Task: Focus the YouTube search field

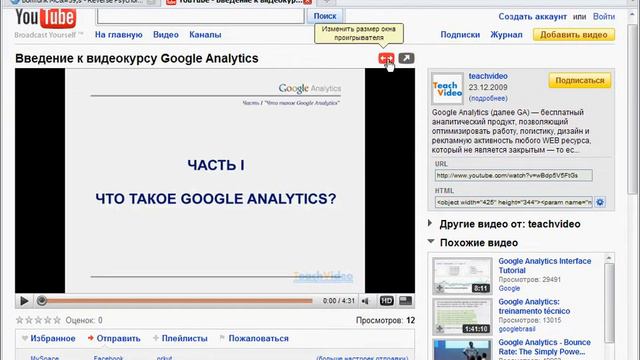Action: pyautogui.click(x=200, y=16)
